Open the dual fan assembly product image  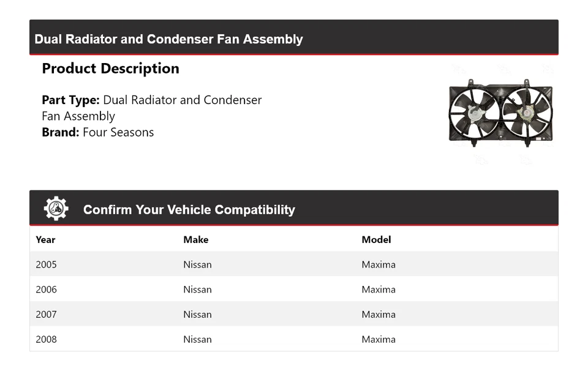[x=500, y=113]
